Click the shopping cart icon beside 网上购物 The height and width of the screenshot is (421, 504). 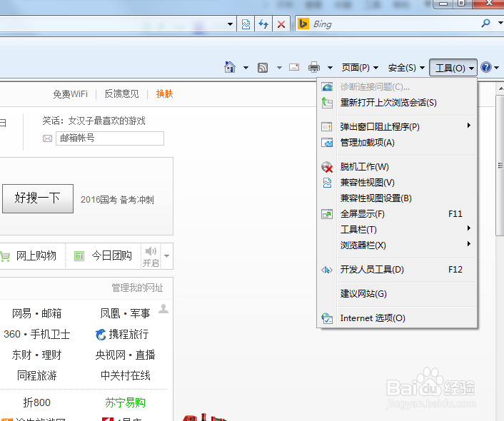tap(4, 256)
